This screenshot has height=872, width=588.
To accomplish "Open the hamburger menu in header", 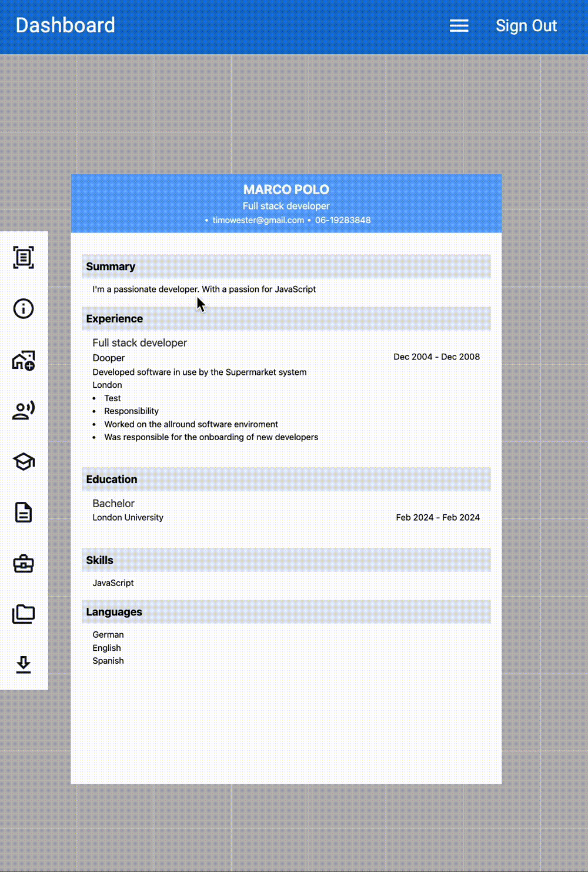I will click(x=459, y=26).
